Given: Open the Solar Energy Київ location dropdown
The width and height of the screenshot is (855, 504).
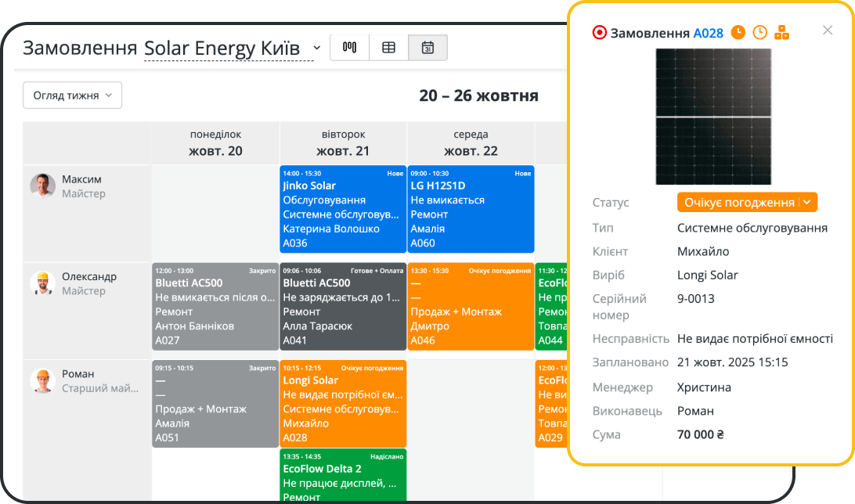Looking at the screenshot, I should (233, 48).
